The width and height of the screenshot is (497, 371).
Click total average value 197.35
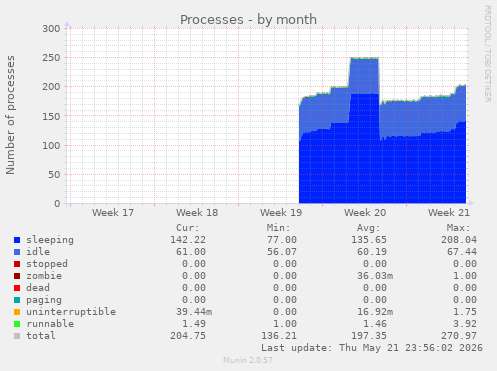pos(369,336)
